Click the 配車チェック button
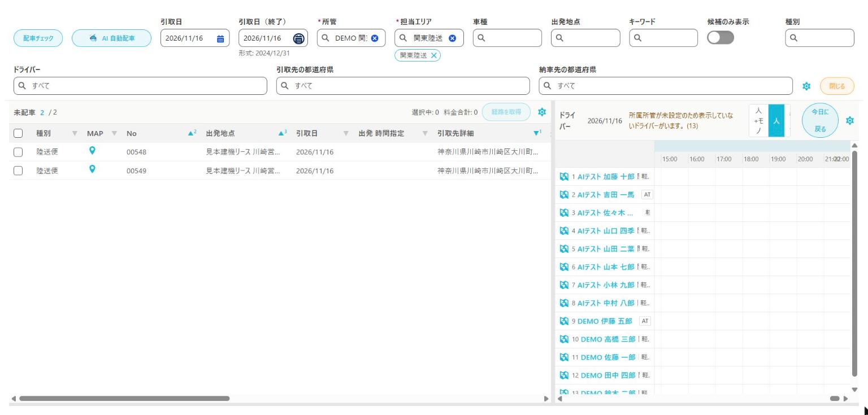Screen dimensions: 868x415 38,38
